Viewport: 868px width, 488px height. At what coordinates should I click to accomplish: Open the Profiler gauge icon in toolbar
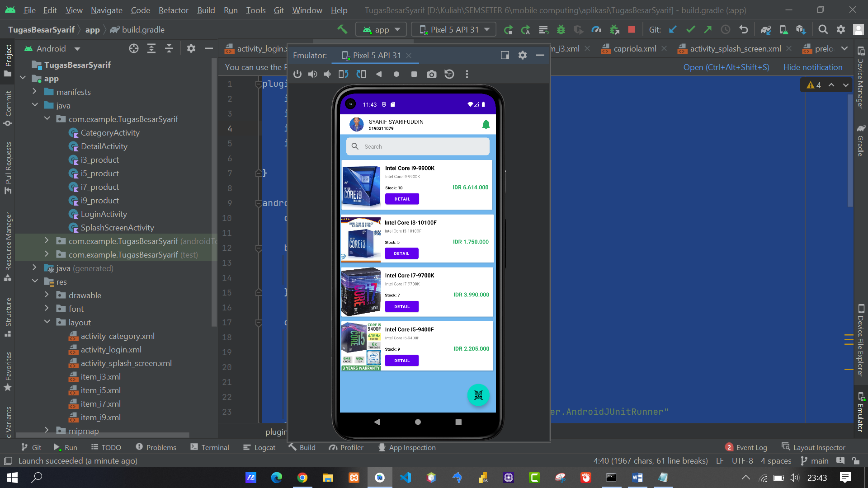[596, 30]
